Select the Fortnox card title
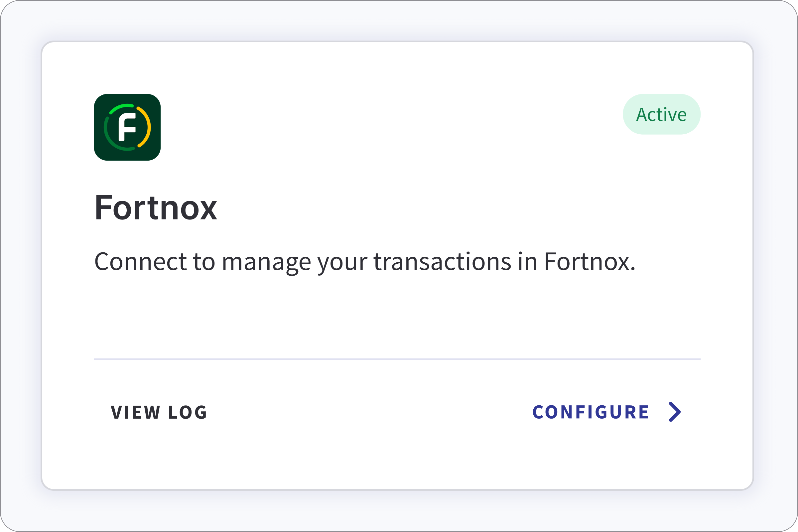The width and height of the screenshot is (798, 532). point(156,208)
